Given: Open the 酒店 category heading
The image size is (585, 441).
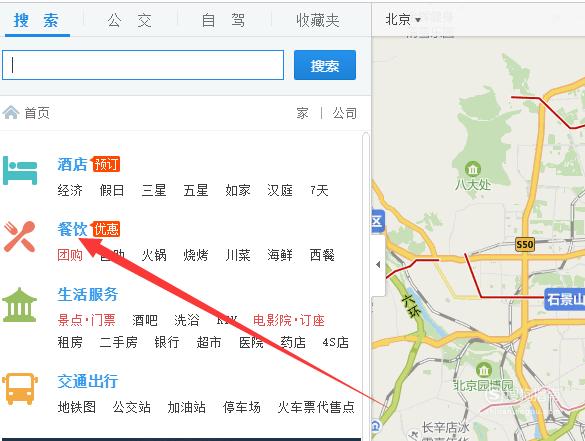Looking at the screenshot, I should point(72,164).
